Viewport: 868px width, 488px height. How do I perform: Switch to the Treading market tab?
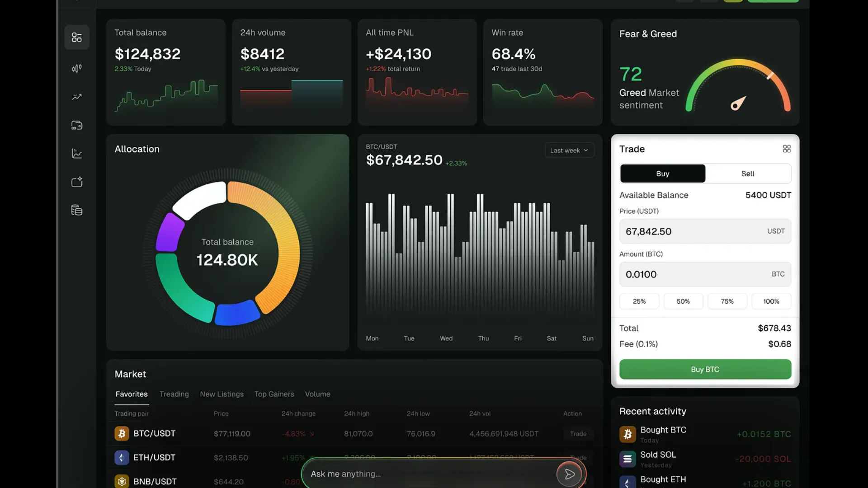(174, 394)
